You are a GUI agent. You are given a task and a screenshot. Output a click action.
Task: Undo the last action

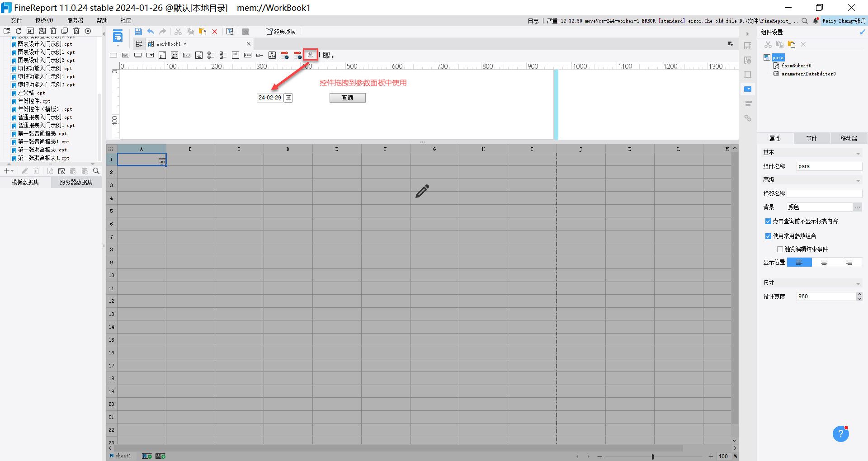[x=151, y=32]
